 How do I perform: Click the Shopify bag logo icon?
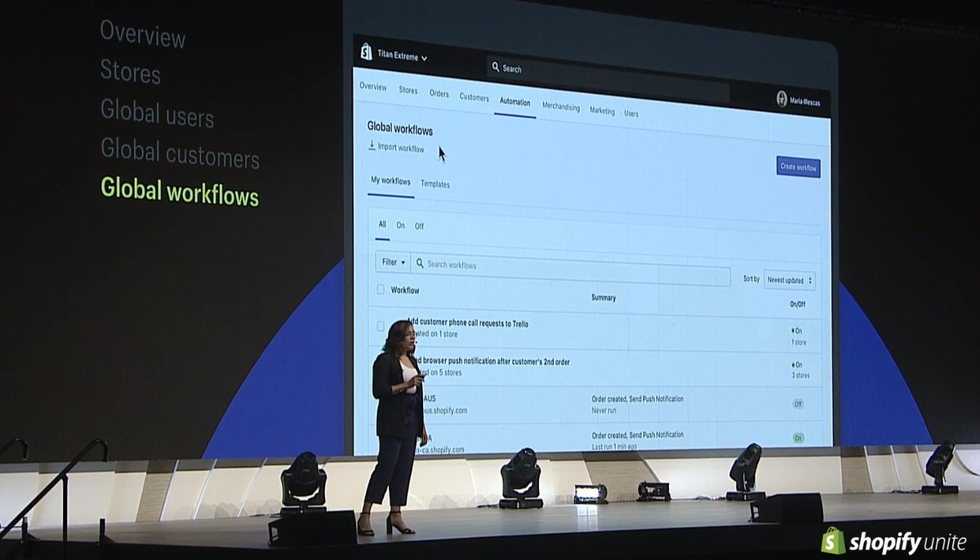click(366, 52)
